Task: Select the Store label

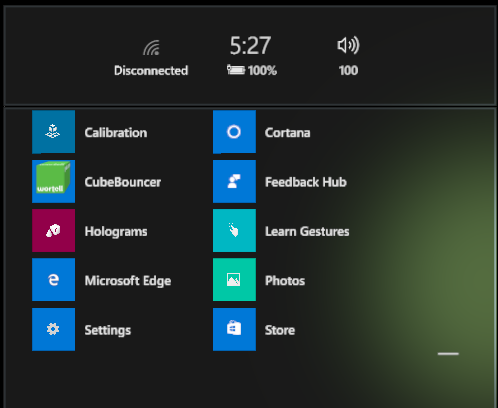Action: coord(280,330)
